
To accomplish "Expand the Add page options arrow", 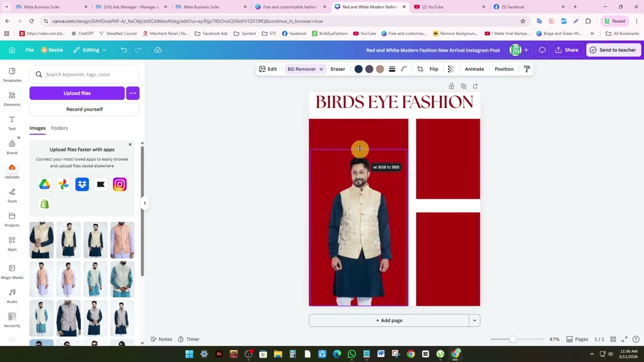I will click(474, 320).
